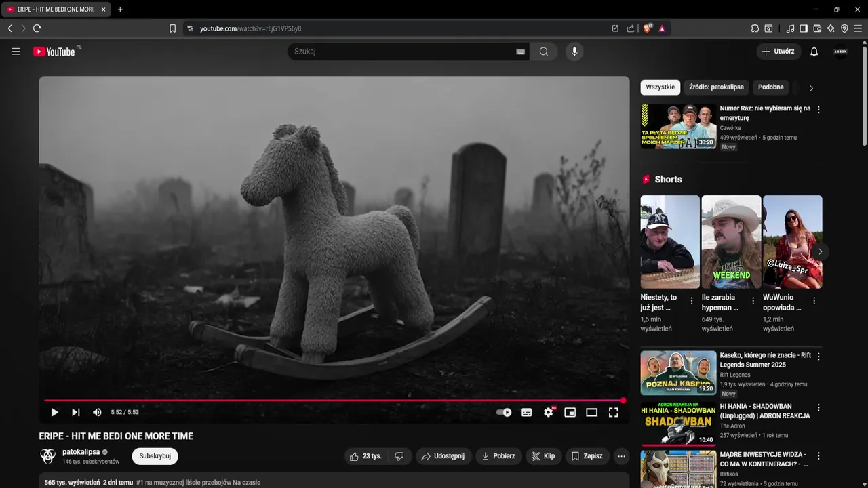Open the on-screen keyboard in search box
The image size is (868, 488).
click(521, 52)
